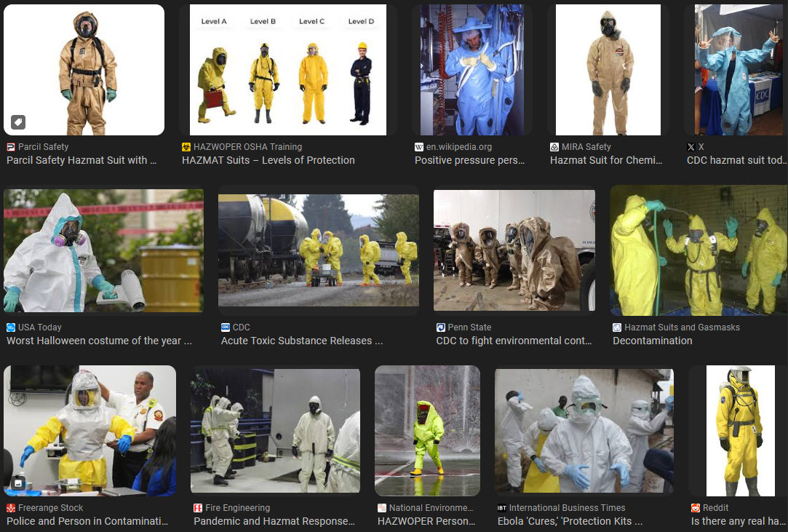Open 'Police and Person in Contaminati...' link
788x532 pixels.
click(x=87, y=521)
